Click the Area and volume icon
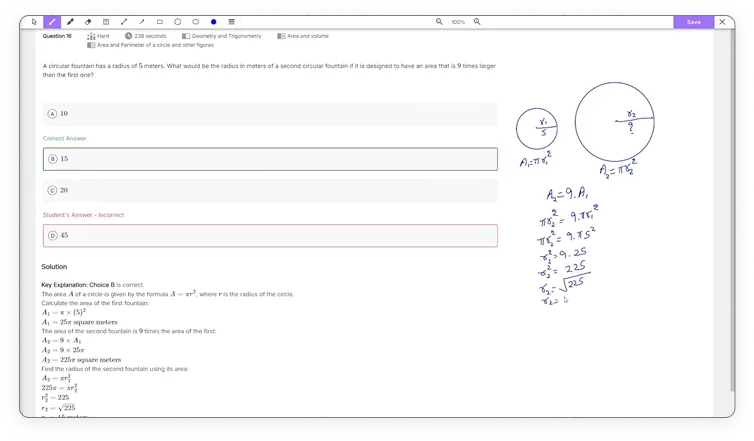This screenshot has height=441, width=754. pos(281,36)
